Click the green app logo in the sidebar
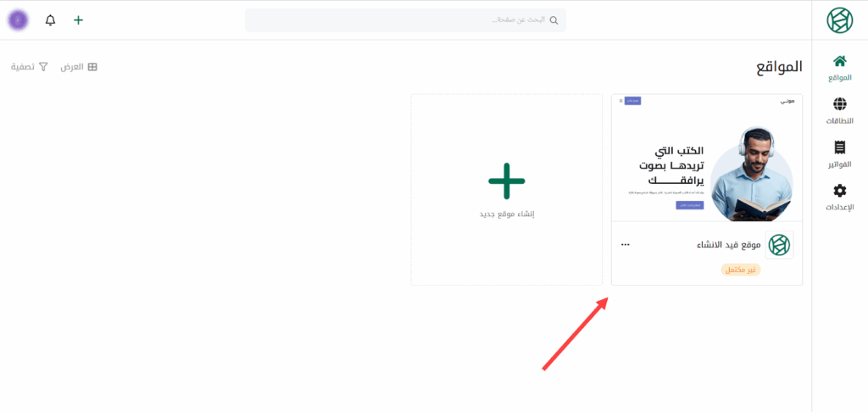This screenshot has width=868, height=412. pyautogui.click(x=840, y=19)
